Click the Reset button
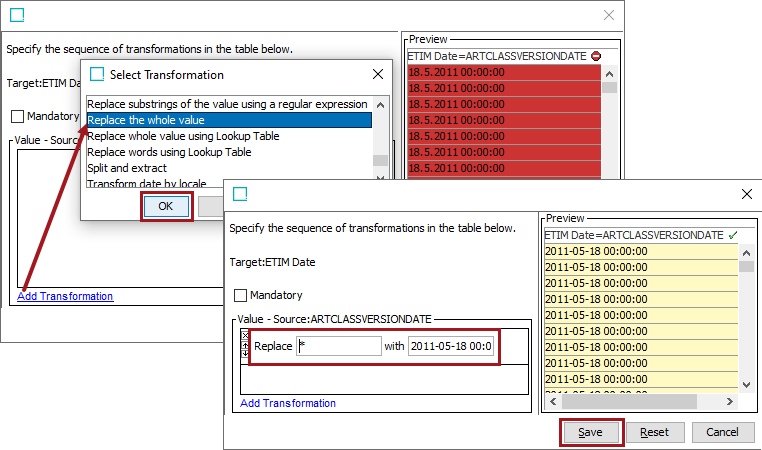762x450 pixels. tap(654, 432)
